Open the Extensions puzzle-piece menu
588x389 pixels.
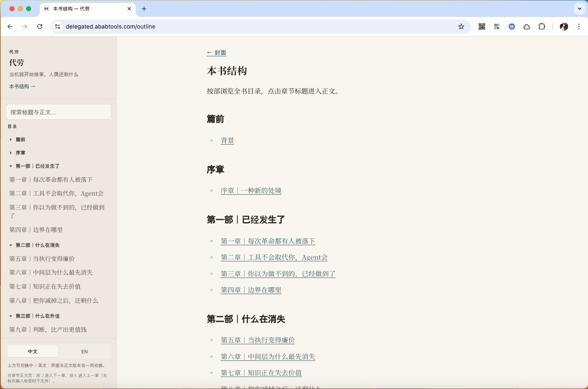click(x=542, y=27)
